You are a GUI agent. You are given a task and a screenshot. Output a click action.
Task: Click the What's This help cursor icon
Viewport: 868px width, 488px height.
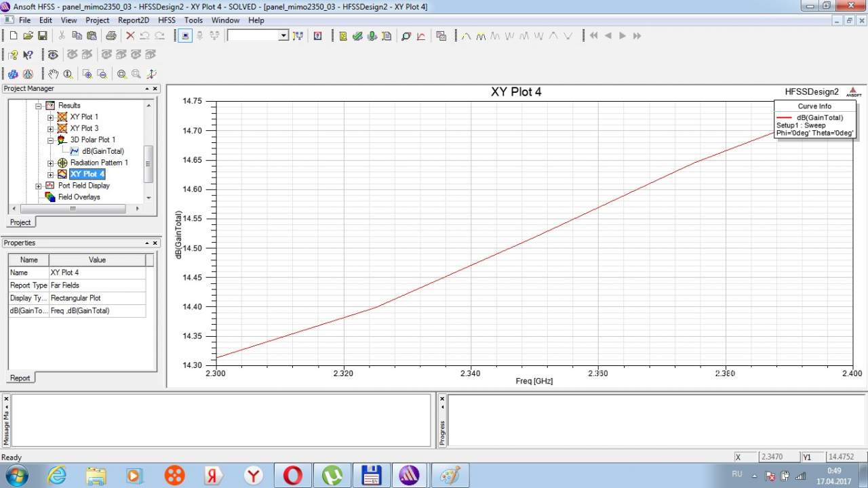pos(28,55)
